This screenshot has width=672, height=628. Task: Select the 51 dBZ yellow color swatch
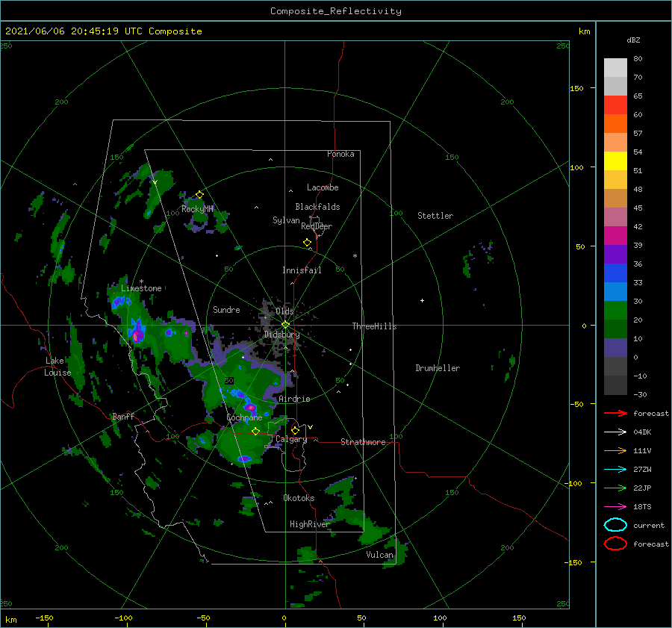tap(615, 161)
